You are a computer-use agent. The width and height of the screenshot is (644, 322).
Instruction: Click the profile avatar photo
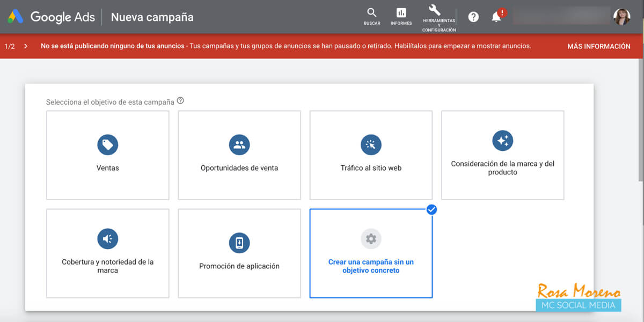tap(621, 16)
